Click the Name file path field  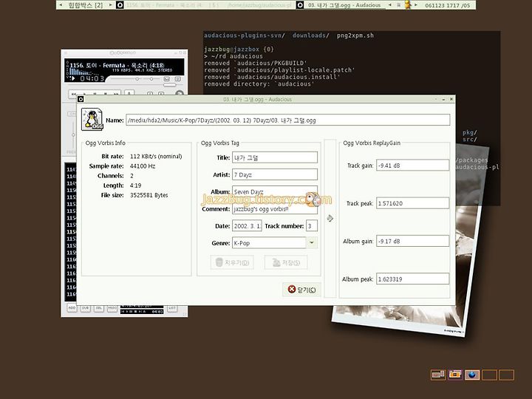288,120
